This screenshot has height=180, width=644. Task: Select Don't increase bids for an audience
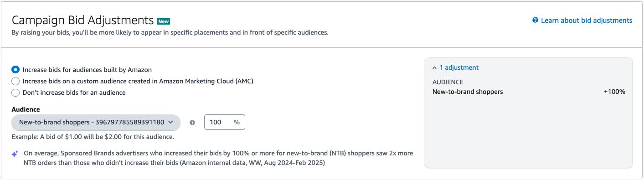(x=15, y=93)
